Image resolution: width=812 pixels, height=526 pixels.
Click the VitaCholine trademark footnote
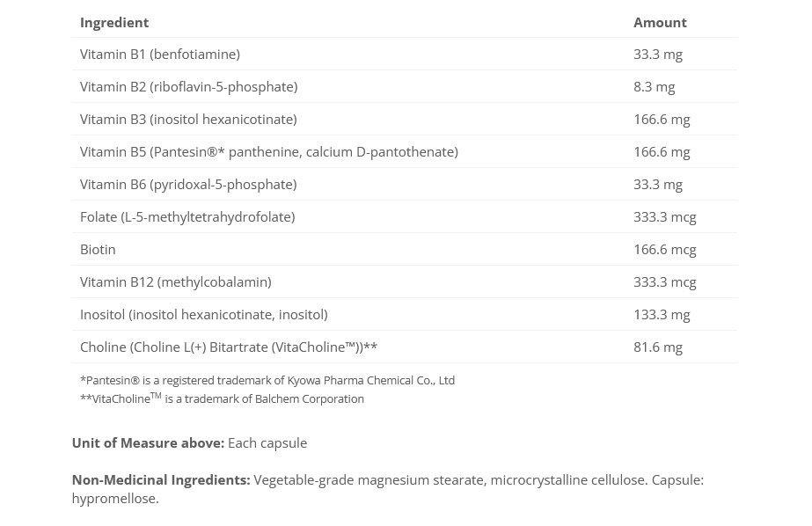click(x=222, y=398)
